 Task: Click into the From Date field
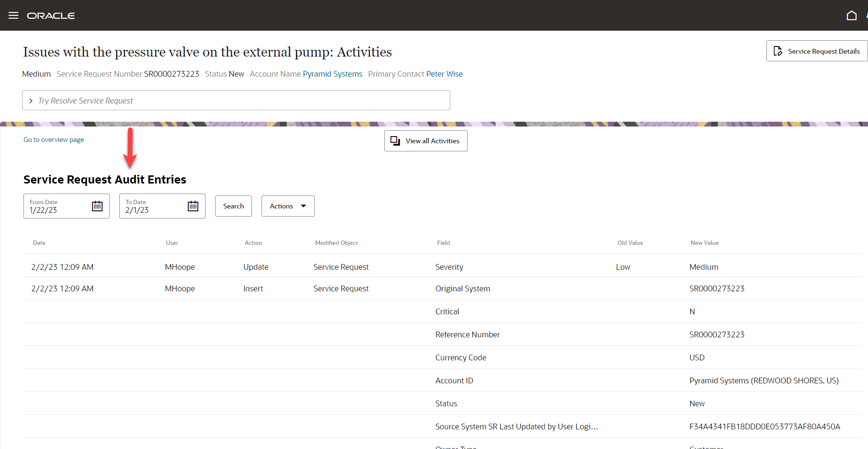click(x=57, y=209)
